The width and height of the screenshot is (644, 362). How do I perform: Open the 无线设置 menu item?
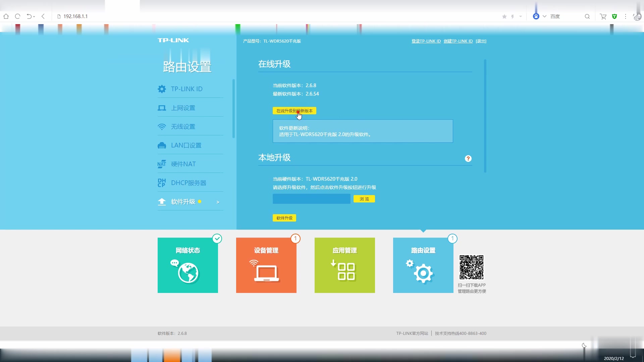[x=191, y=127]
